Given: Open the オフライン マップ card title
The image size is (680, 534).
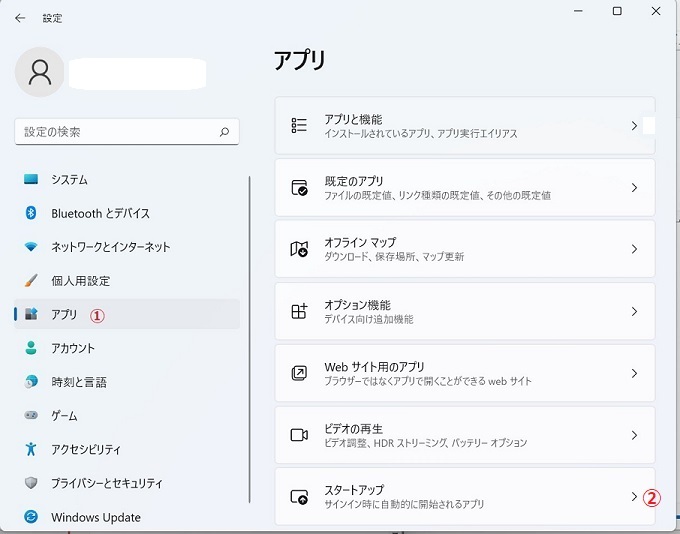Looking at the screenshot, I should (360, 242).
